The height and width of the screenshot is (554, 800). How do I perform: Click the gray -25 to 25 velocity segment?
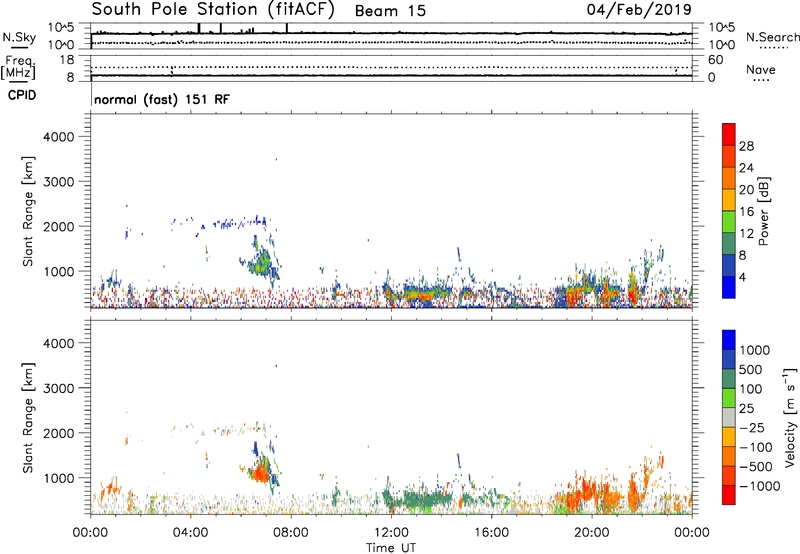click(729, 417)
